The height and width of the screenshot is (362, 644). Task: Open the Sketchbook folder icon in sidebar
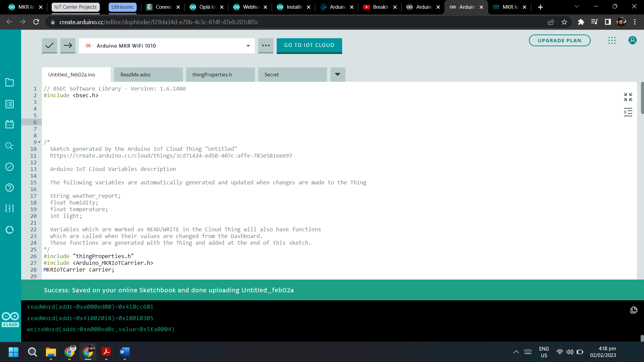(x=10, y=82)
